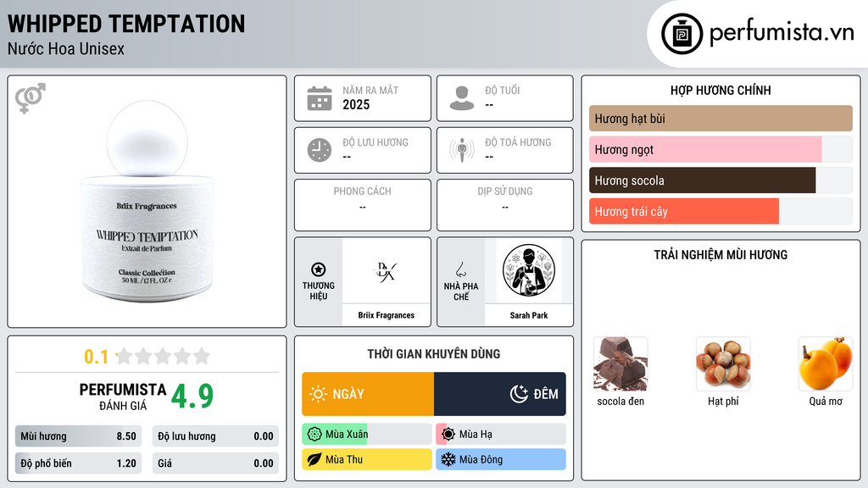The width and height of the screenshot is (868, 488).
Task: Click the Hương hạt bùi accord bar
Action: [x=721, y=119]
